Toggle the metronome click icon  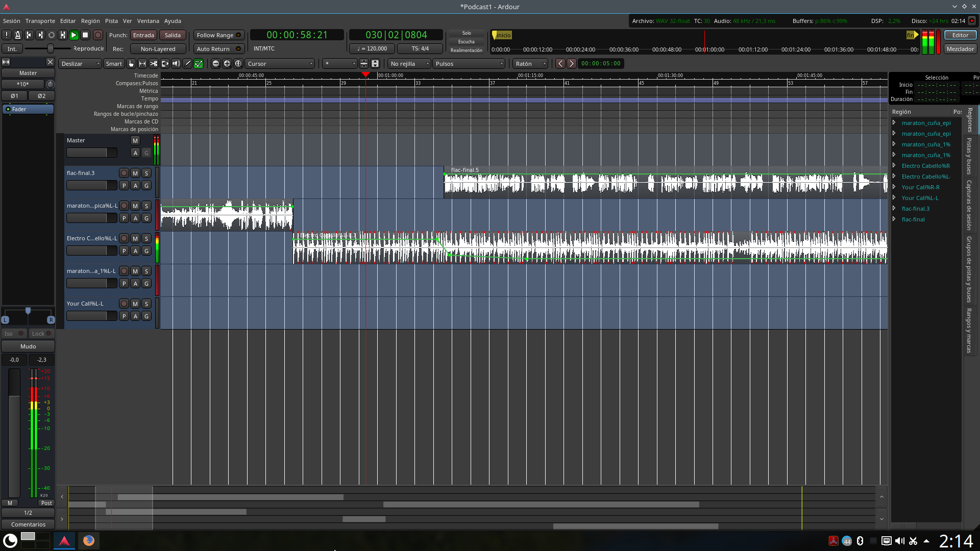17,35
